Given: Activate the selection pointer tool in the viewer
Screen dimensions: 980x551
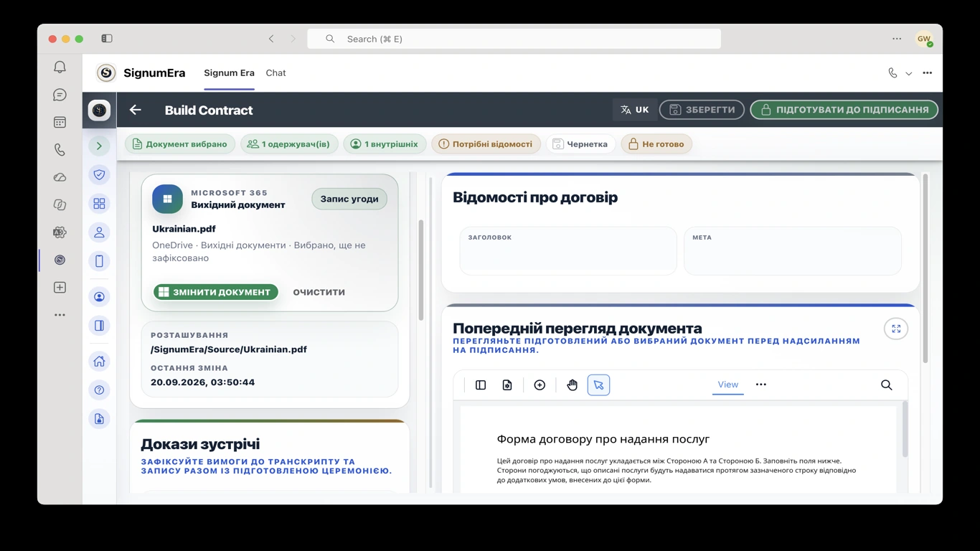Looking at the screenshot, I should click(598, 385).
